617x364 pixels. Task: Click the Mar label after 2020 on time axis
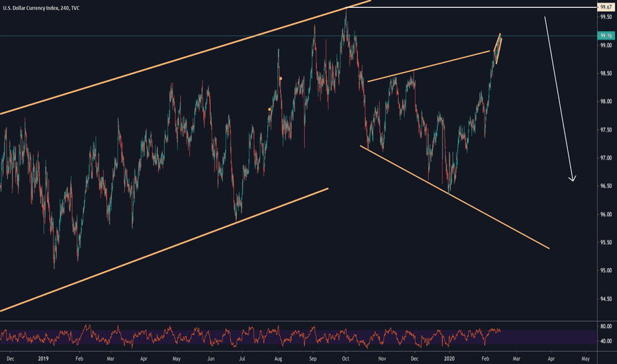pyautogui.click(x=516, y=359)
